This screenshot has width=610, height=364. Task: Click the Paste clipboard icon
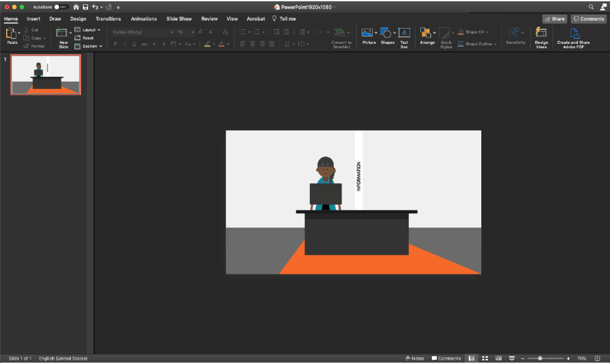11,34
